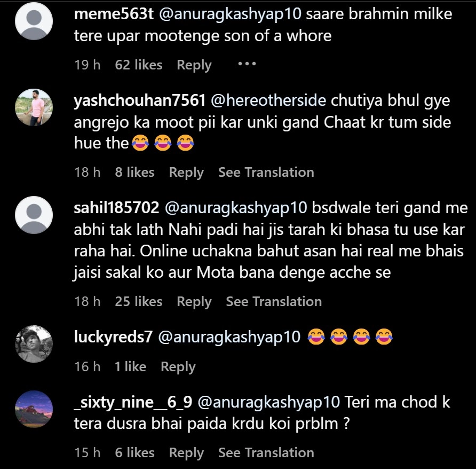View the 62 likes on meme563t's comment
Image resolution: width=476 pixels, height=469 pixels.
click(138, 65)
